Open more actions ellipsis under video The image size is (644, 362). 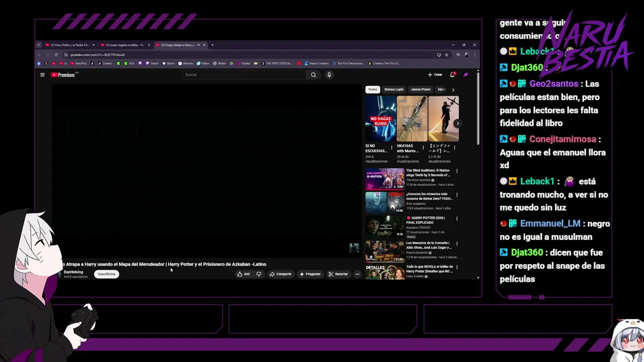click(357, 274)
